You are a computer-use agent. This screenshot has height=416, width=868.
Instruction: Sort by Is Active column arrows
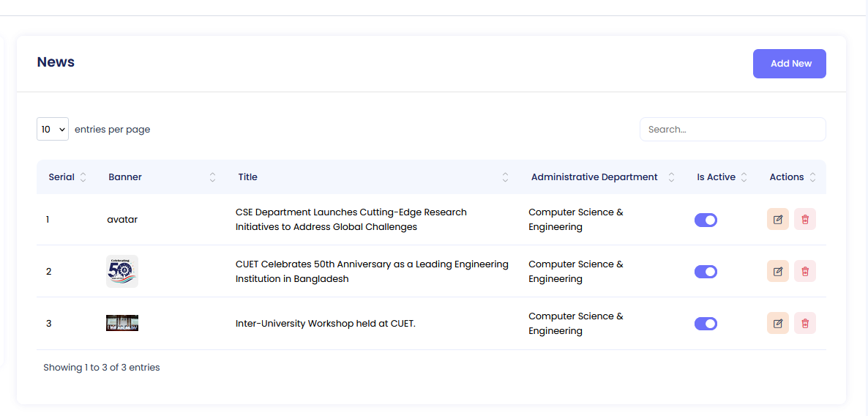point(744,177)
